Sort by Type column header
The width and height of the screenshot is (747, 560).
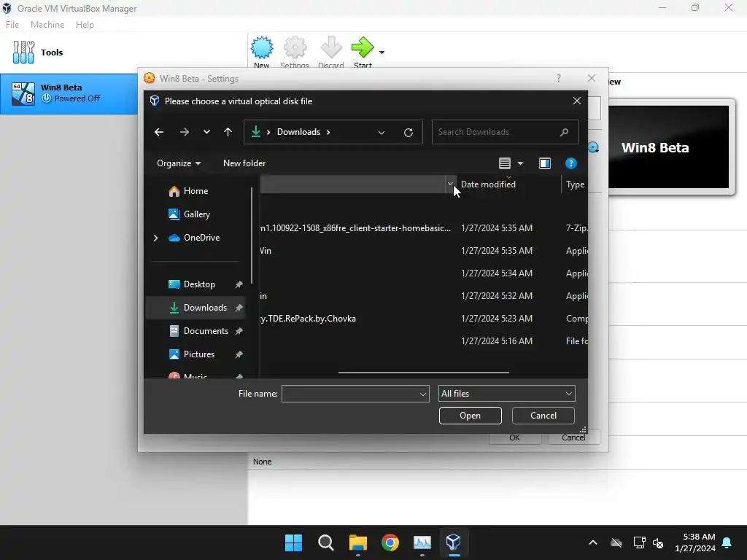click(575, 184)
